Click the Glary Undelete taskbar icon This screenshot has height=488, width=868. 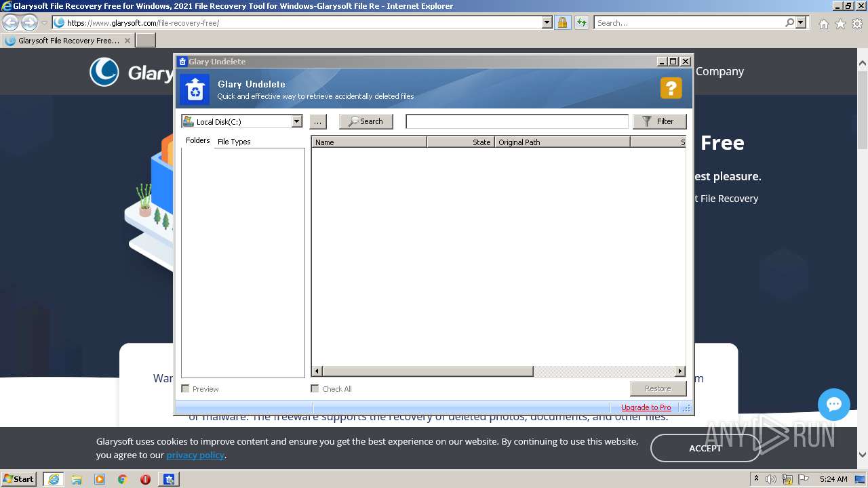(x=168, y=479)
